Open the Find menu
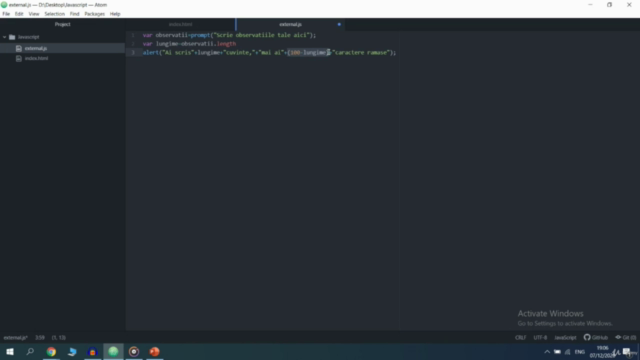Screen dimensions: 640x360 point(74,14)
